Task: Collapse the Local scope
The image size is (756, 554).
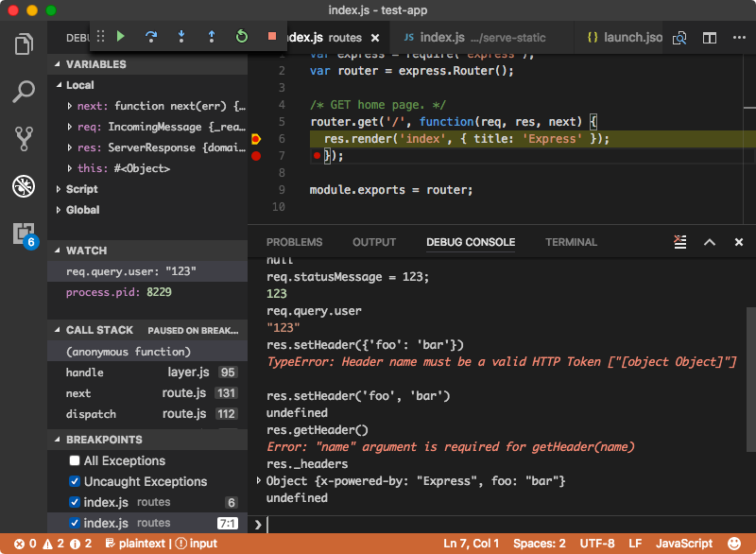Action: coord(59,85)
